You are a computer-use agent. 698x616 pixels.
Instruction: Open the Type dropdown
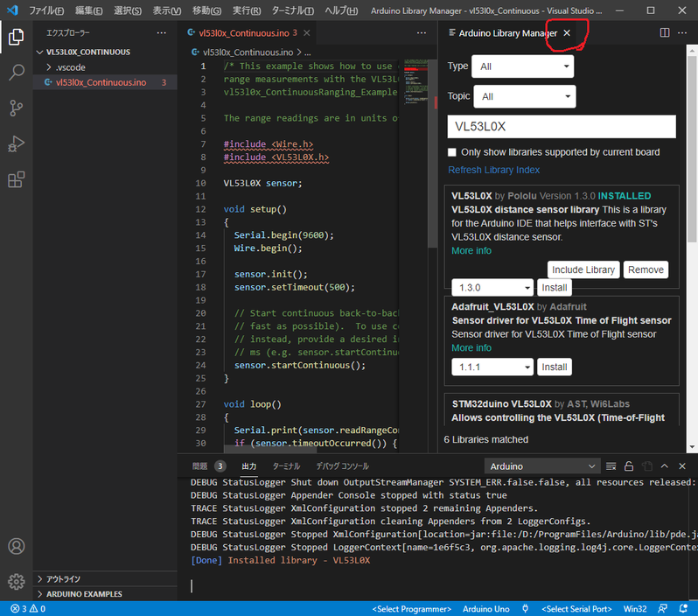522,66
